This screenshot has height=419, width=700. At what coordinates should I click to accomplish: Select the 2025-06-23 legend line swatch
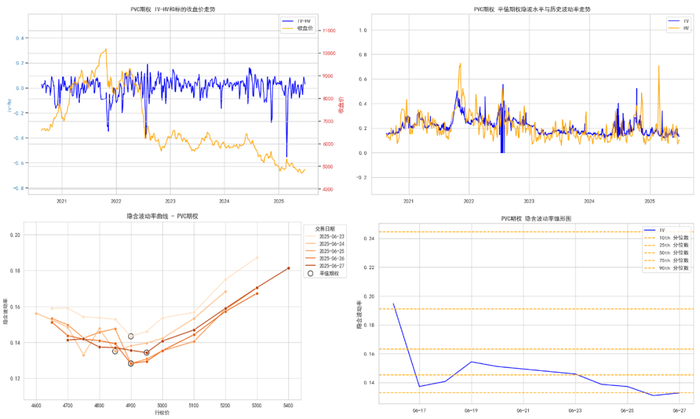[310, 236]
